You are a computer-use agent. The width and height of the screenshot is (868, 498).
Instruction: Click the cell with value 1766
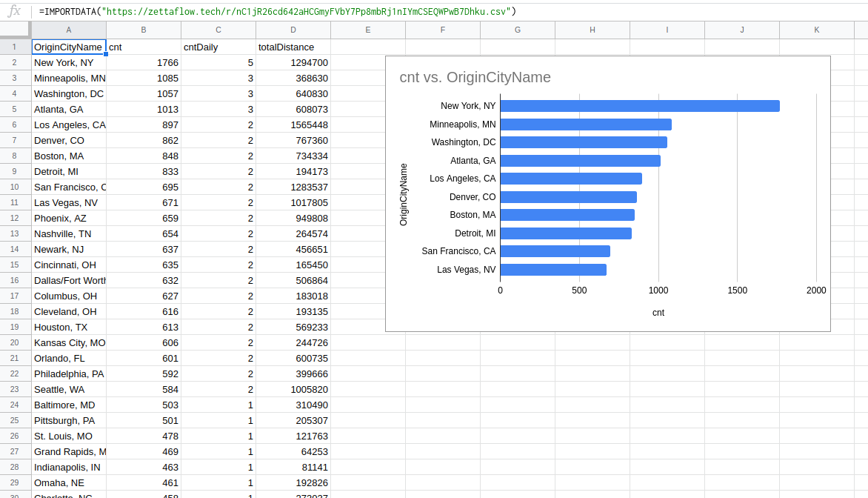pyautogui.click(x=144, y=62)
